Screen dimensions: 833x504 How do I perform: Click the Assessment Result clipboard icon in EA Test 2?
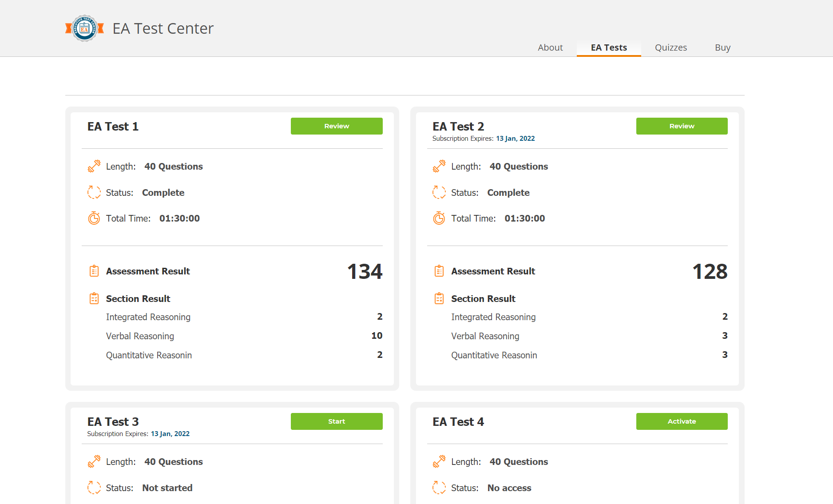tap(439, 271)
